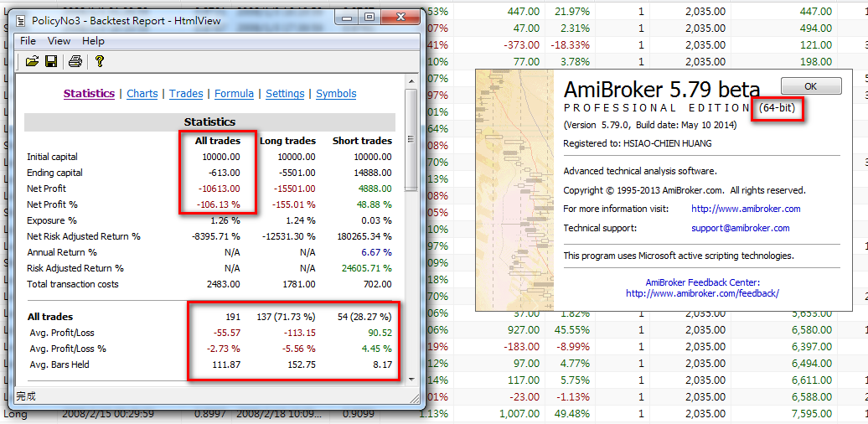Click the -18.33% cell in trade list

[x=571, y=45]
